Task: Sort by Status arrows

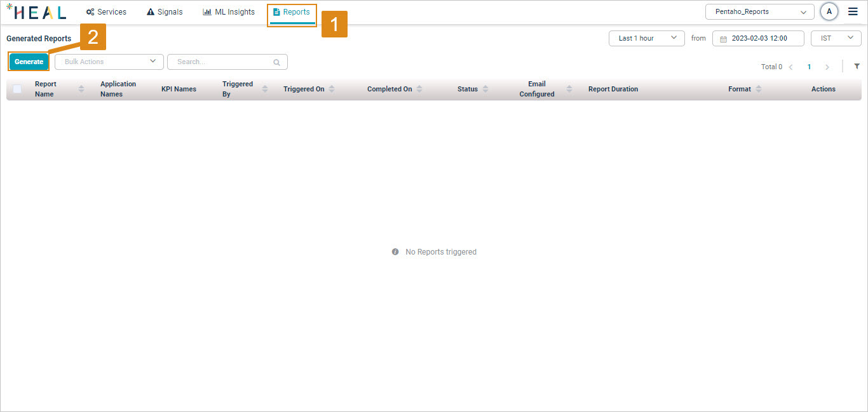Action: click(485, 89)
